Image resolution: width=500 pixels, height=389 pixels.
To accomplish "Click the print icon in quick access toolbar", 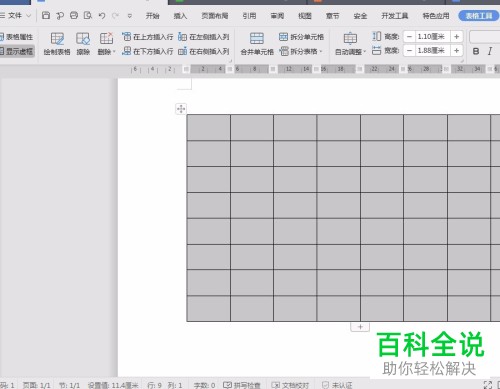I will [x=74, y=15].
